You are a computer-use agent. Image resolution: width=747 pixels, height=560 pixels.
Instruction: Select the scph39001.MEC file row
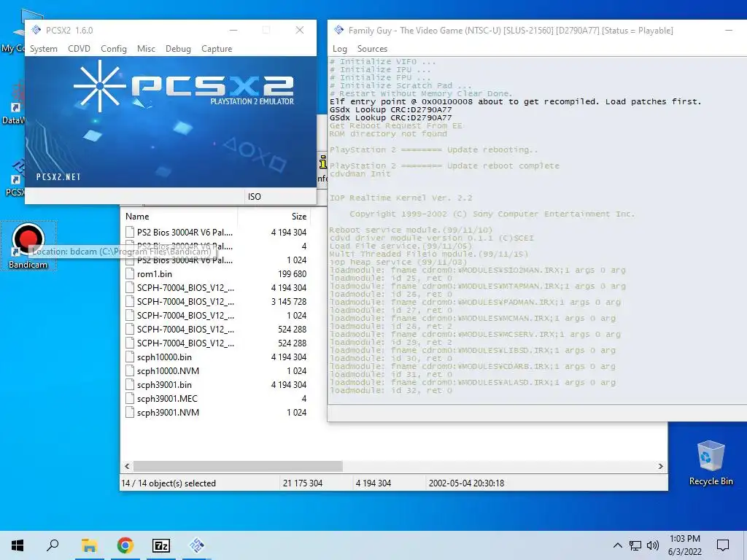coord(216,399)
